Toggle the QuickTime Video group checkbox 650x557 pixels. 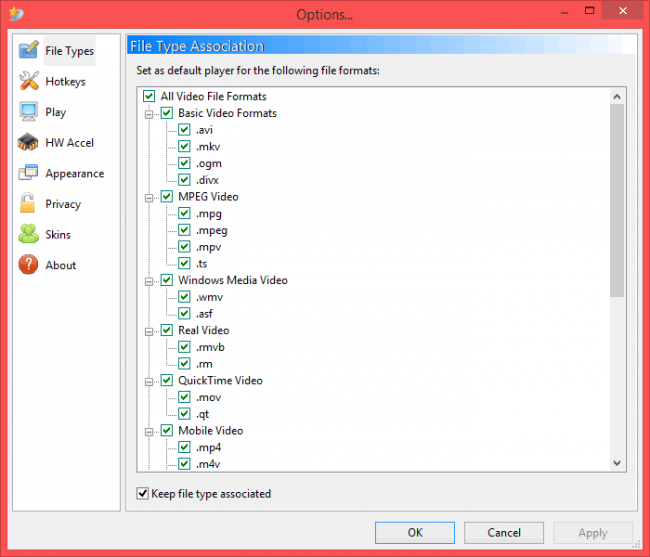tap(167, 380)
